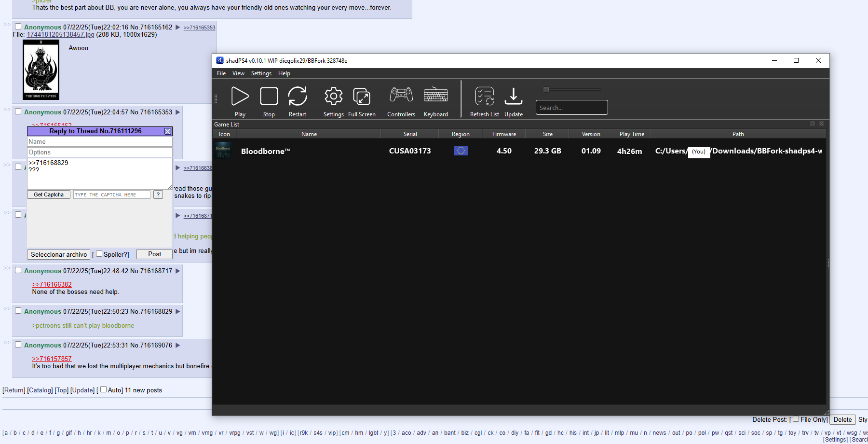Open file link 1744181205138457.jpg
Image resolution: width=868 pixels, height=444 pixels.
coord(60,34)
